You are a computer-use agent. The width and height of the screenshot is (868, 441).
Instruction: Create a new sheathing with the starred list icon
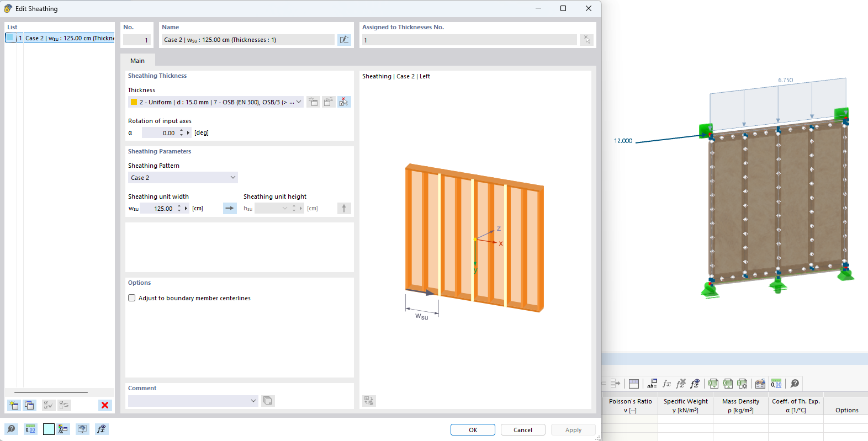(x=14, y=405)
